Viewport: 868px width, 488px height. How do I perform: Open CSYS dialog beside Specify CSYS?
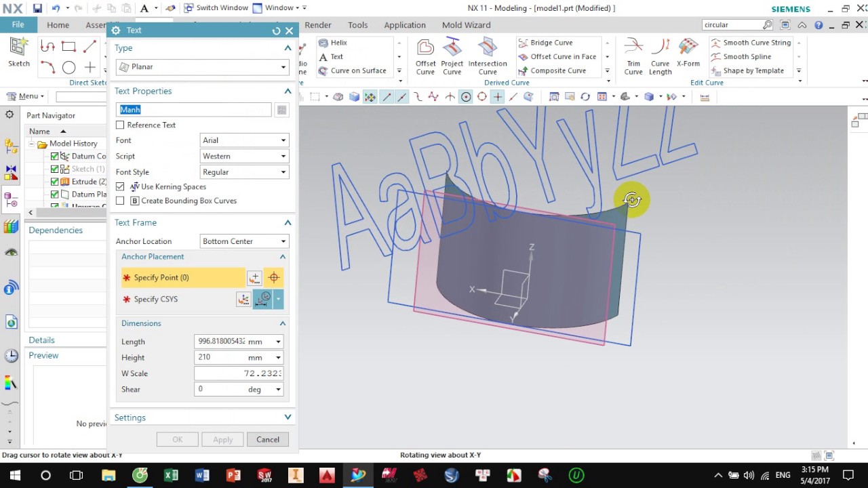pos(243,300)
